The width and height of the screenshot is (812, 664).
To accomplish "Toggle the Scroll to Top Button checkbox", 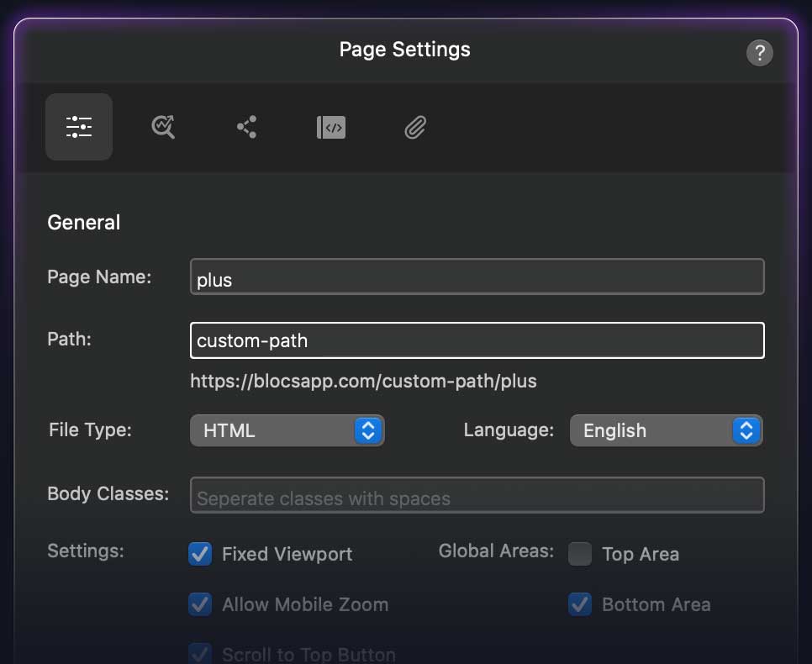I will tap(200, 653).
